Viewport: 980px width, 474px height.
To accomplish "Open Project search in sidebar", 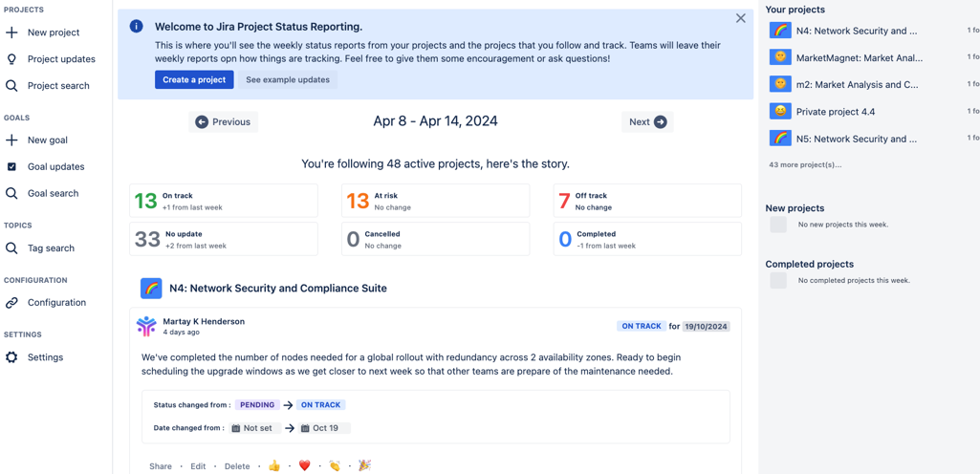I will click(57, 86).
